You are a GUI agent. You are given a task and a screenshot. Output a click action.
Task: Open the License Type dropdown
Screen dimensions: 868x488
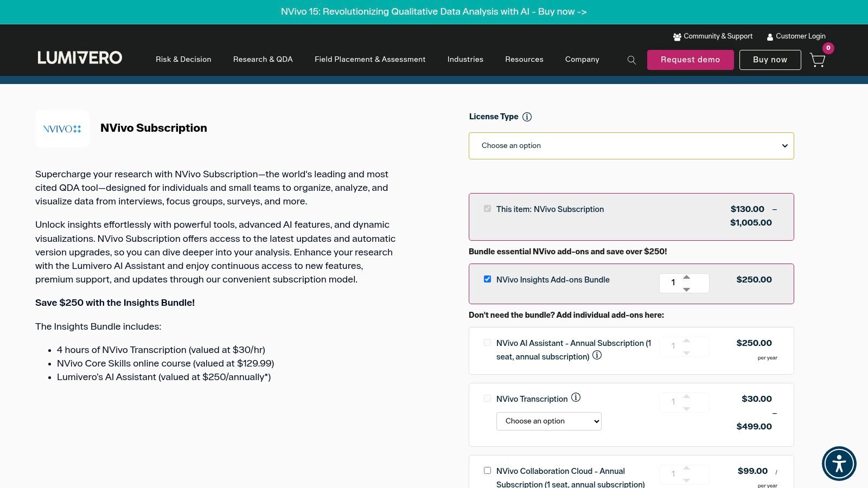click(x=631, y=145)
